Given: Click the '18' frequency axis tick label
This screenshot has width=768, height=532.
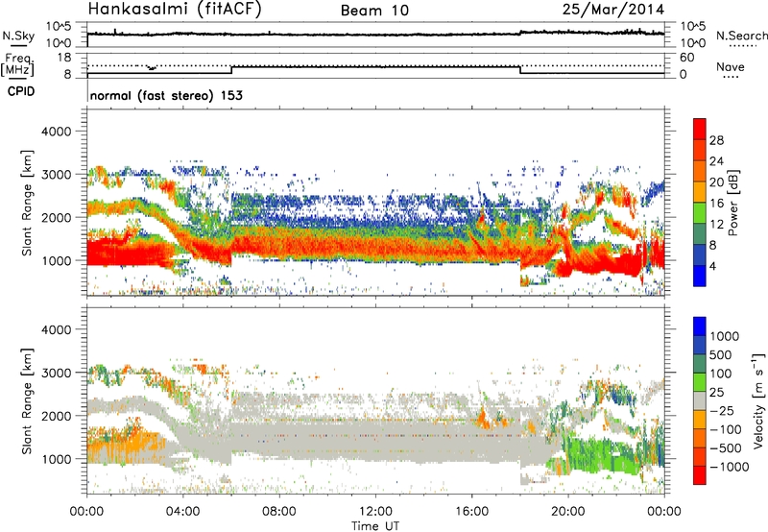Looking at the screenshot, I should click(64, 58).
